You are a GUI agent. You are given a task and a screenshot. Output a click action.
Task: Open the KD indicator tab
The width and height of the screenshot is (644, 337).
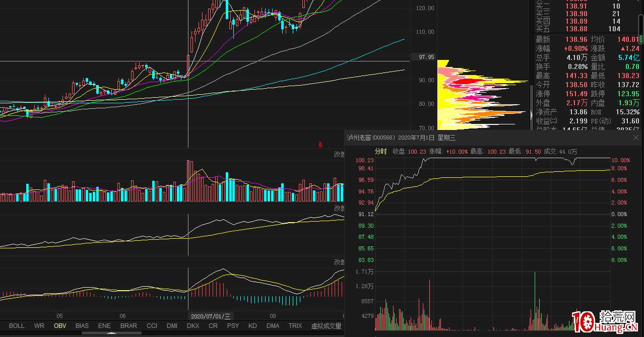pos(252,326)
